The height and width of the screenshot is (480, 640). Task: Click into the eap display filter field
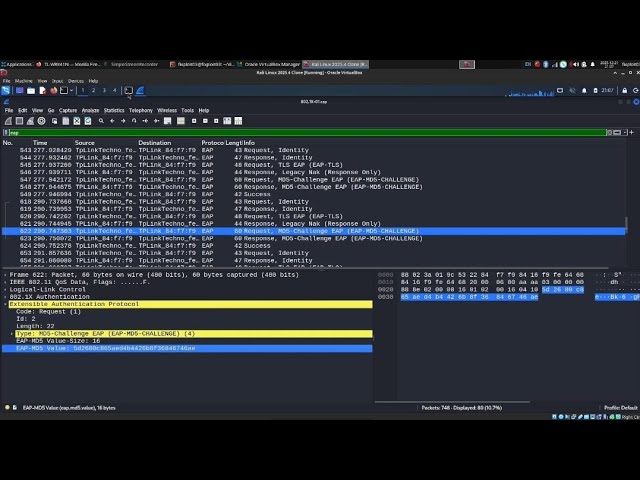click(306, 132)
